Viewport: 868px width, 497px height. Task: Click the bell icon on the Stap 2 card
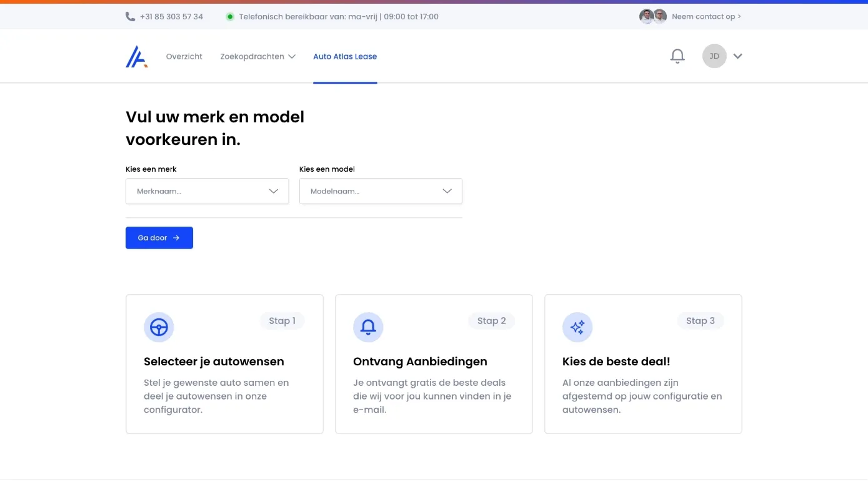[368, 327]
